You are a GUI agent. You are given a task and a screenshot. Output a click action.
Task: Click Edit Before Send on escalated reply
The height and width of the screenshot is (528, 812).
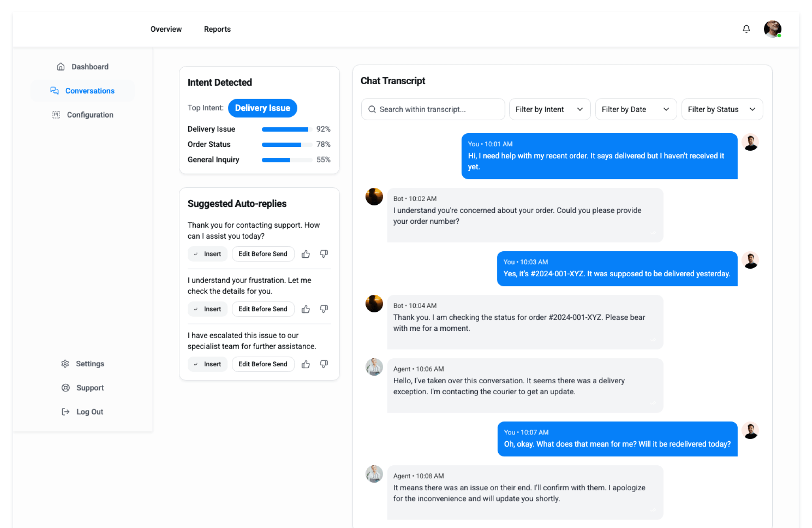263,364
